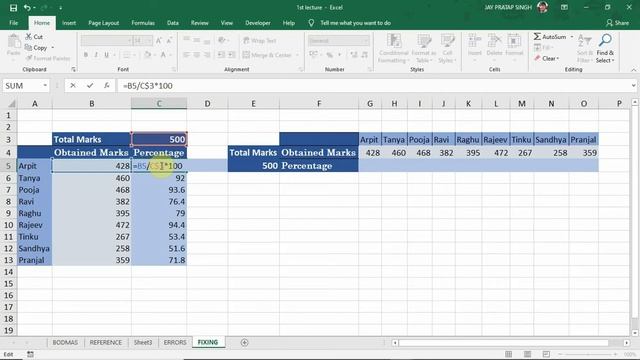Viewport: 640px width, 360px height.
Task: Click the Save icon in title bar
Action: 13,8
